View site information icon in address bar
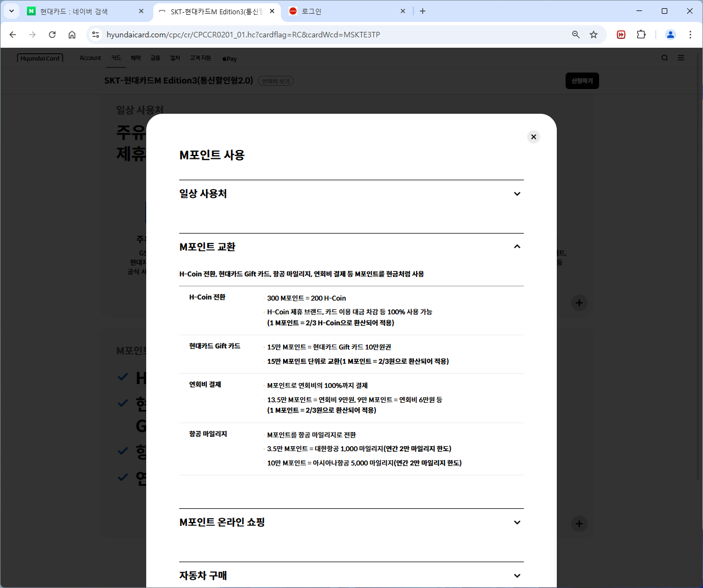Screen dimensions: 703x588 point(96,35)
